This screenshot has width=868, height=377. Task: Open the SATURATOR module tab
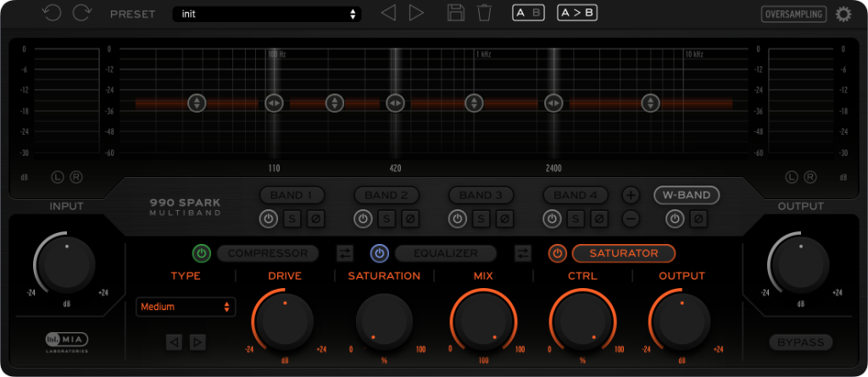[x=624, y=253]
